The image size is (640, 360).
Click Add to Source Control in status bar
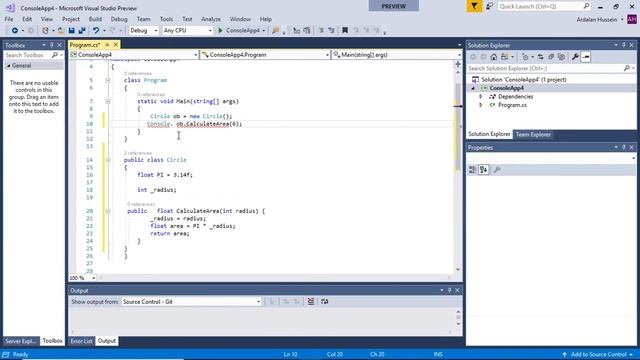(598, 354)
